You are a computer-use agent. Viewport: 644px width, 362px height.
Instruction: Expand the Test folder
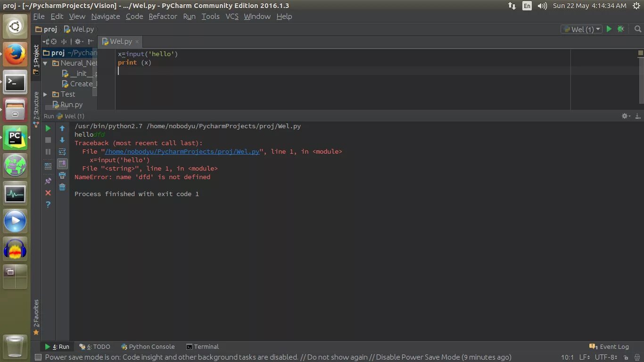(x=45, y=94)
